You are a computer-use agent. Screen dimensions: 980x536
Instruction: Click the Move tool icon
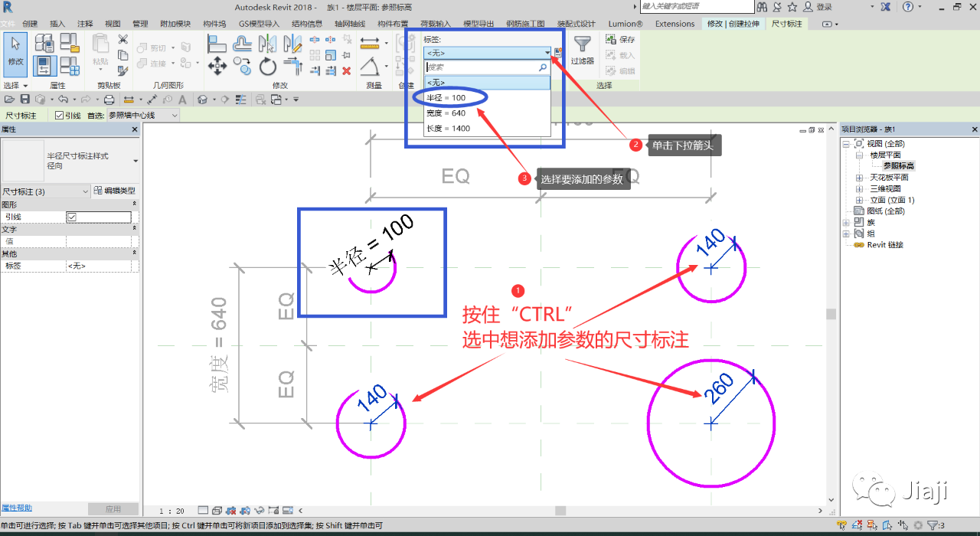217,67
